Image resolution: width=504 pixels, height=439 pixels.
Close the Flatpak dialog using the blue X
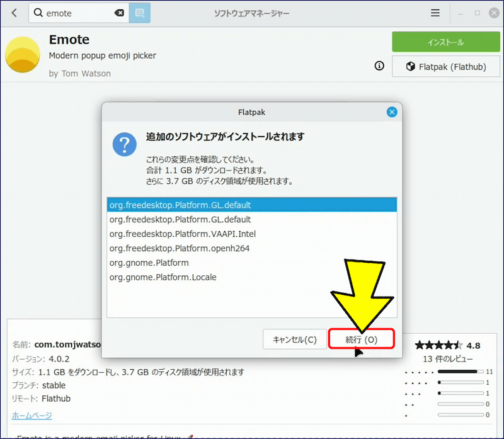[x=392, y=112]
